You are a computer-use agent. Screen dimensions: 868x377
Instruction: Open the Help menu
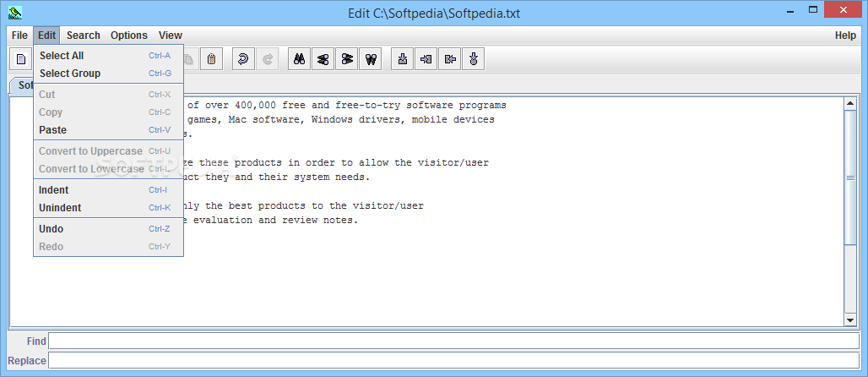pyautogui.click(x=845, y=35)
